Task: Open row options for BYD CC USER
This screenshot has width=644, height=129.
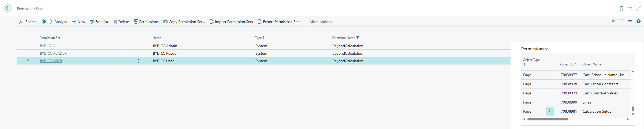Action: (x=138, y=61)
